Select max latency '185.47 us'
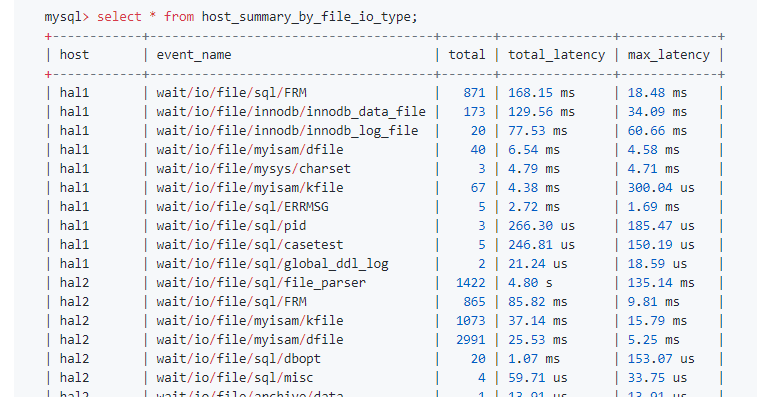 click(x=661, y=226)
